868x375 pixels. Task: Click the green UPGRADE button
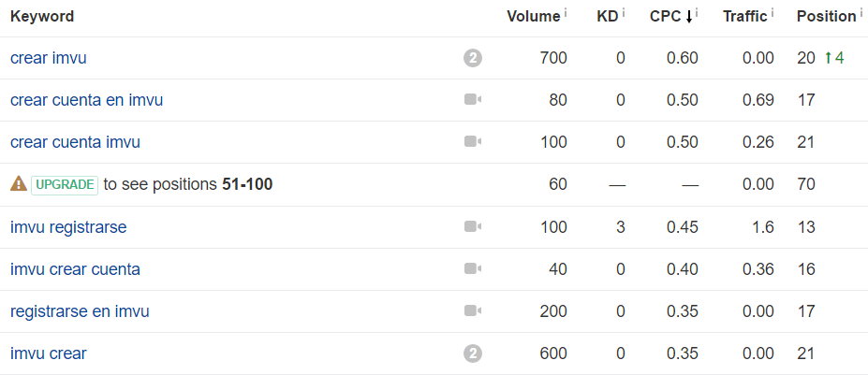(x=65, y=185)
